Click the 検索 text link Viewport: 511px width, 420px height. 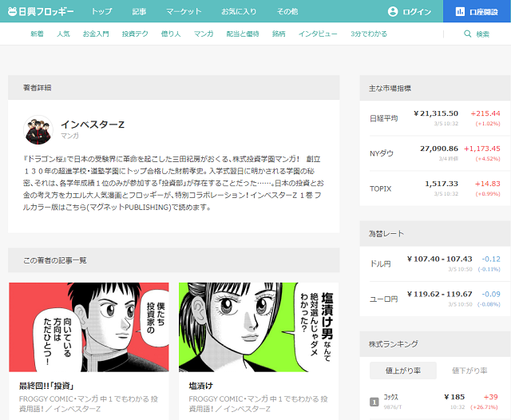(x=482, y=34)
